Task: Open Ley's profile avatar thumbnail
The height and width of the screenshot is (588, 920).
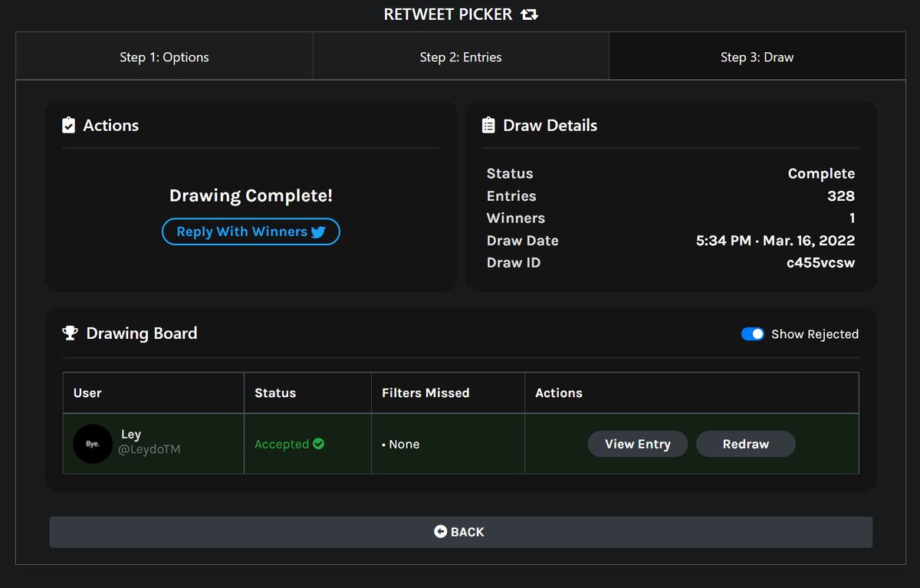Action: point(93,444)
